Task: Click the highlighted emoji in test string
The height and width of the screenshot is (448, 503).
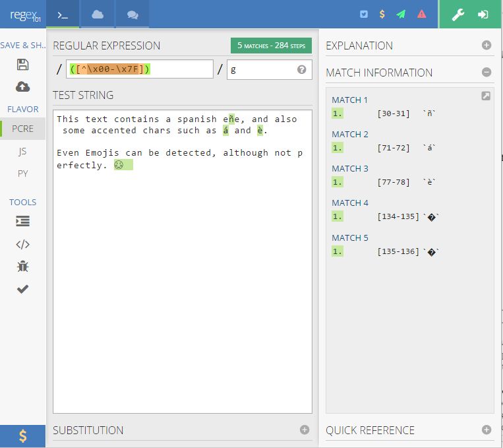Action: click(123, 165)
